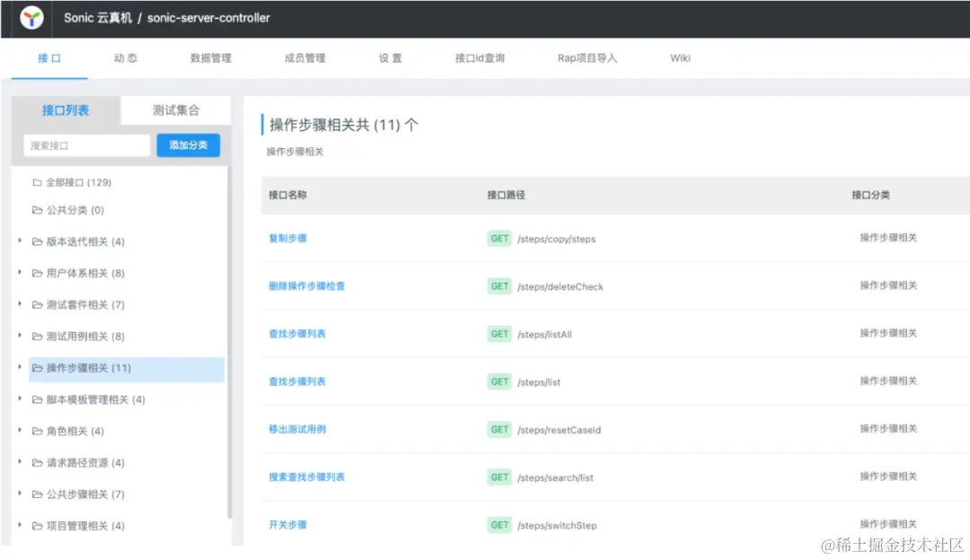Open the 成员管理 tab
Viewport: 970px width, 560px height.
(x=305, y=58)
